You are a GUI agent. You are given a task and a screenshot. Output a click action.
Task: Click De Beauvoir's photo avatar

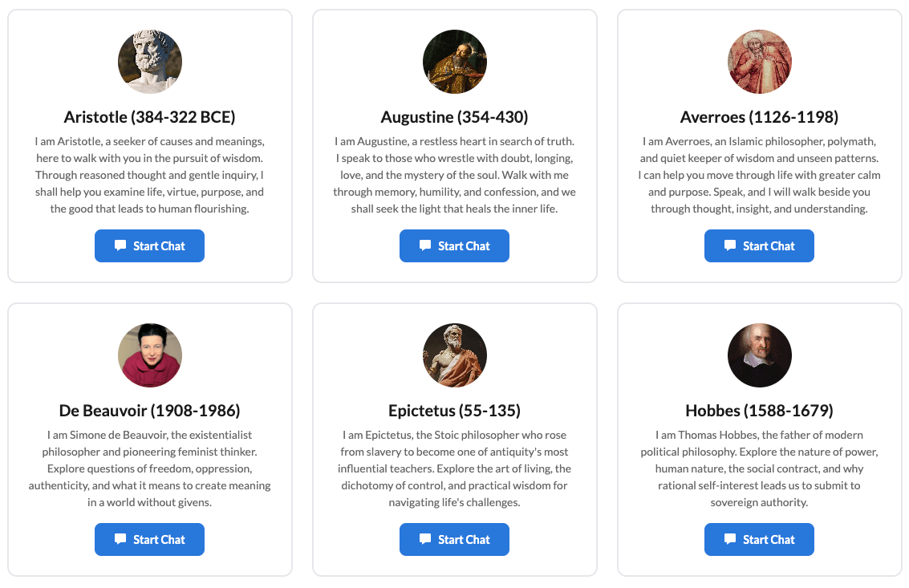click(150, 355)
